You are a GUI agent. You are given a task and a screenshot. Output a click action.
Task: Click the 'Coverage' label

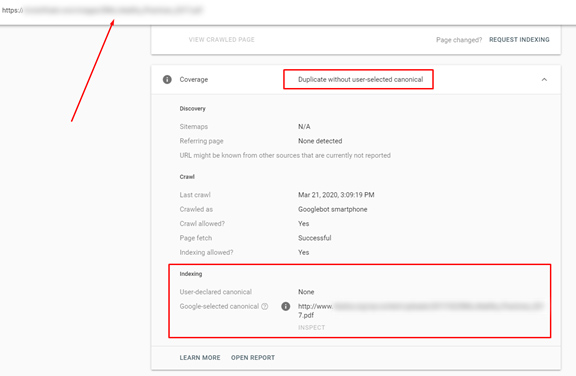click(x=194, y=79)
